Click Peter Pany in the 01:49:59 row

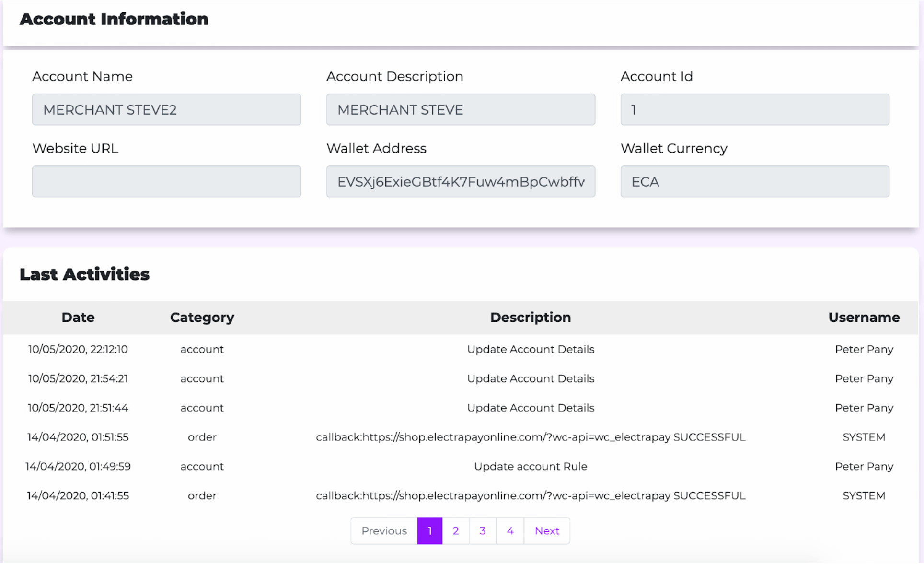[864, 466]
